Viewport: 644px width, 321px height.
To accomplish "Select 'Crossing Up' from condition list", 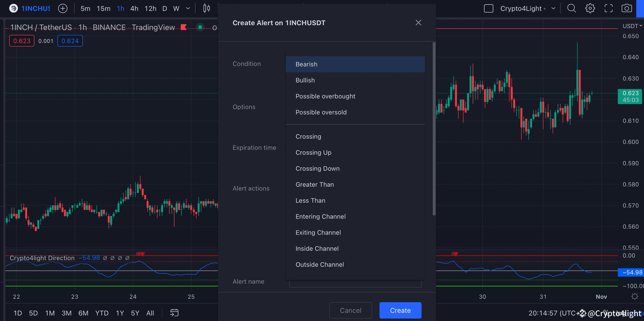I will 313,152.
